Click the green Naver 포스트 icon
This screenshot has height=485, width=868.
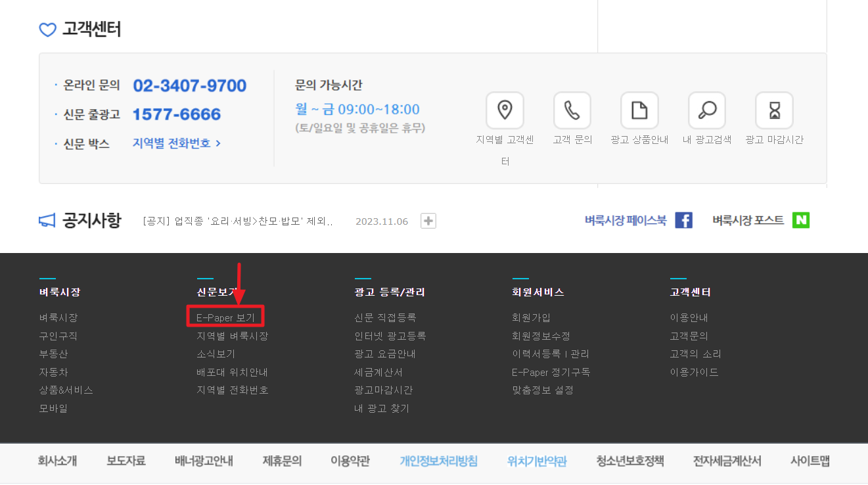coord(800,220)
